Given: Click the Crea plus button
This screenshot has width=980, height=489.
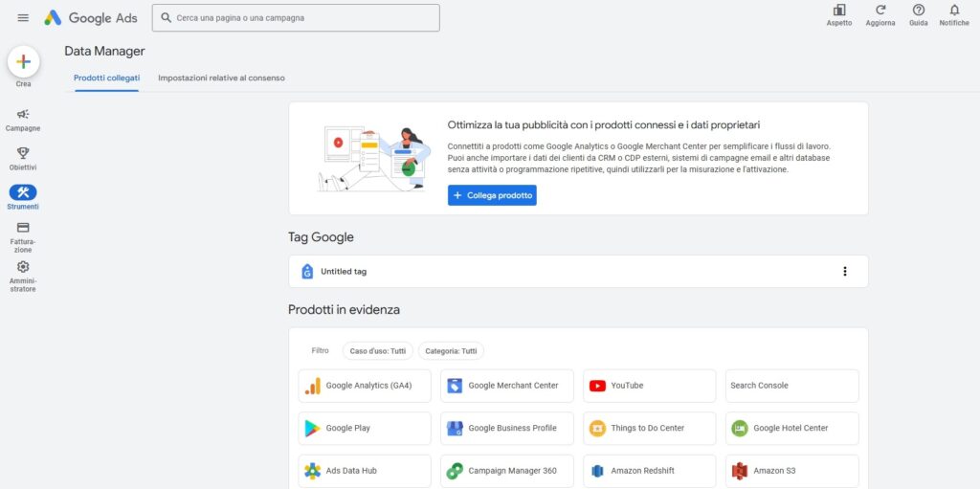Looking at the screenshot, I should point(24,62).
